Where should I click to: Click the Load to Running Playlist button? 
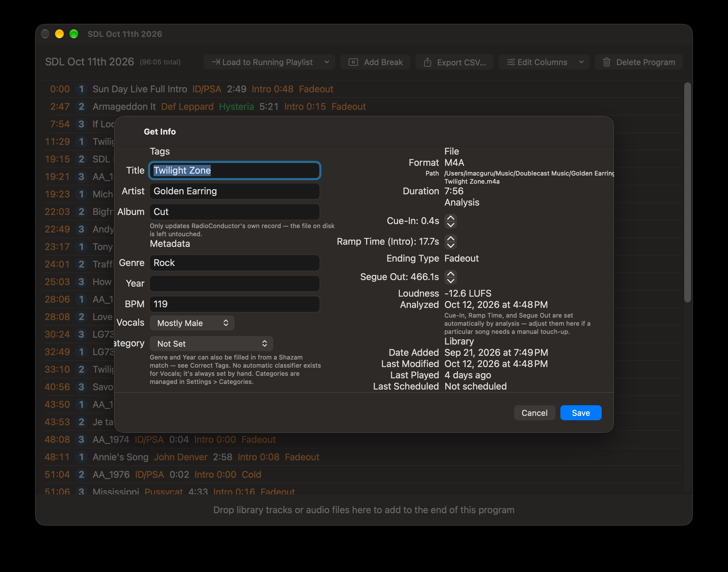262,62
